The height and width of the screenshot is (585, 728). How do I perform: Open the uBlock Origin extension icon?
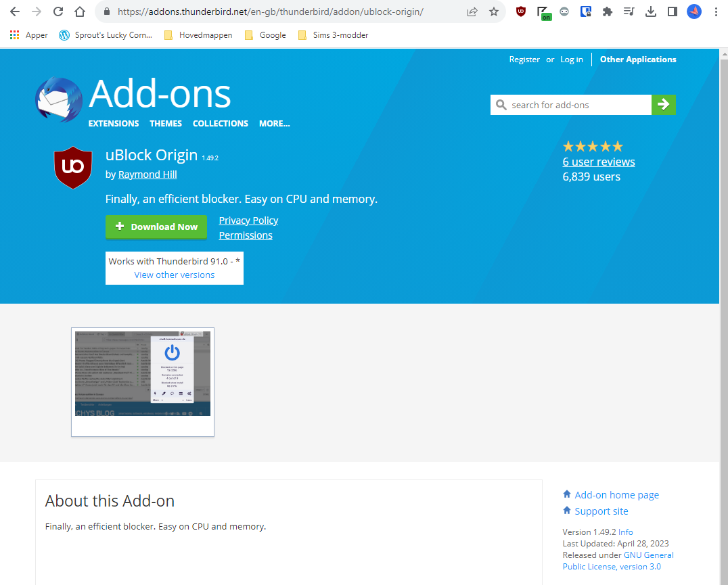520,11
